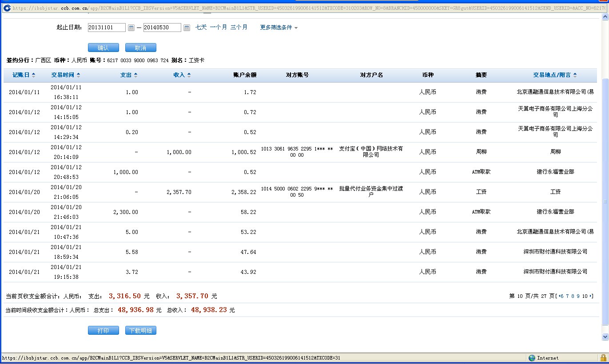
Task: Select the 三个月 quick date range
Action: point(239,28)
